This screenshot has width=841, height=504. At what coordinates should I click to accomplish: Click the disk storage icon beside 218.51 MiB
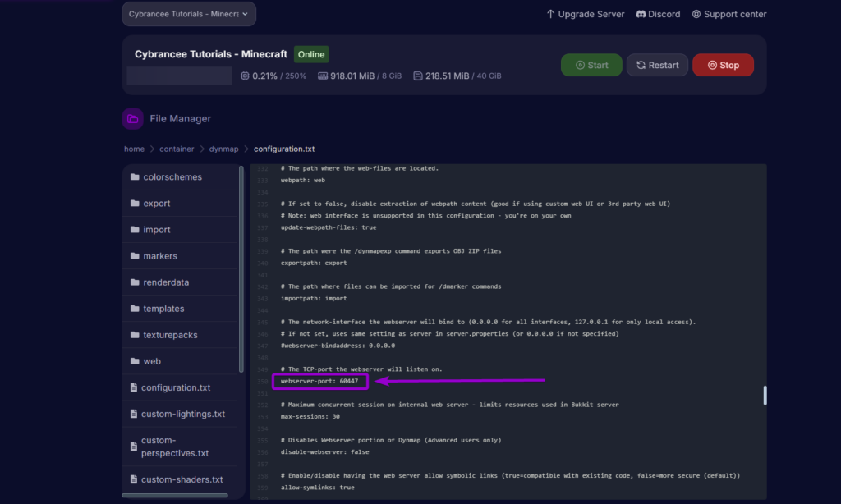418,75
